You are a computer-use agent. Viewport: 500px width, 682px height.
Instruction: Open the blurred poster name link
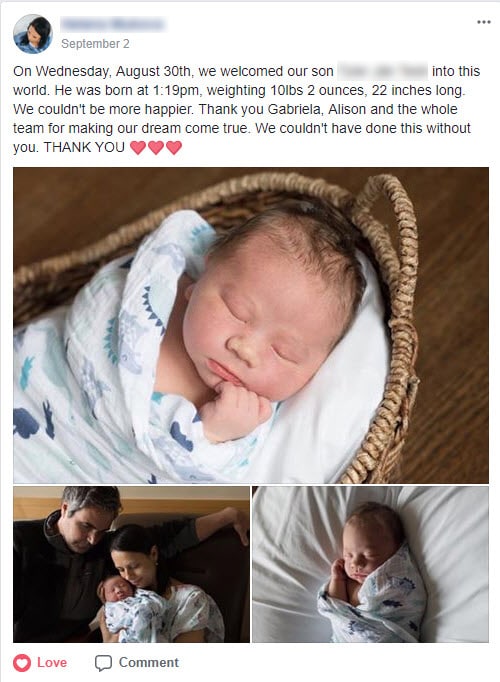click(x=112, y=24)
